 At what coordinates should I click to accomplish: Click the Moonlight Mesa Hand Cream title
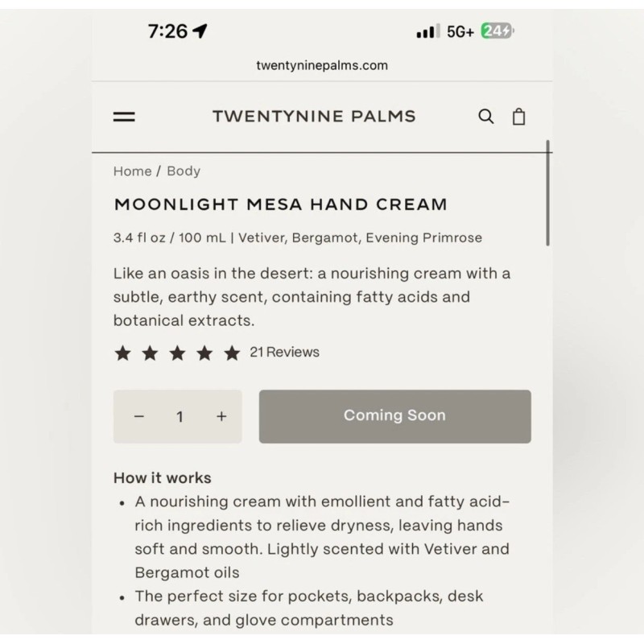[280, 204]
